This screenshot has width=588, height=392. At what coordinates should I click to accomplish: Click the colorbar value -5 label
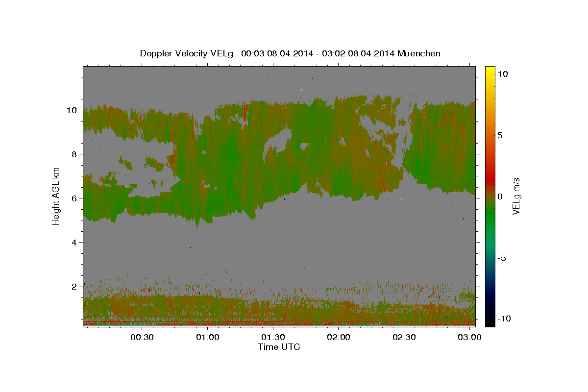coord(501,258)
